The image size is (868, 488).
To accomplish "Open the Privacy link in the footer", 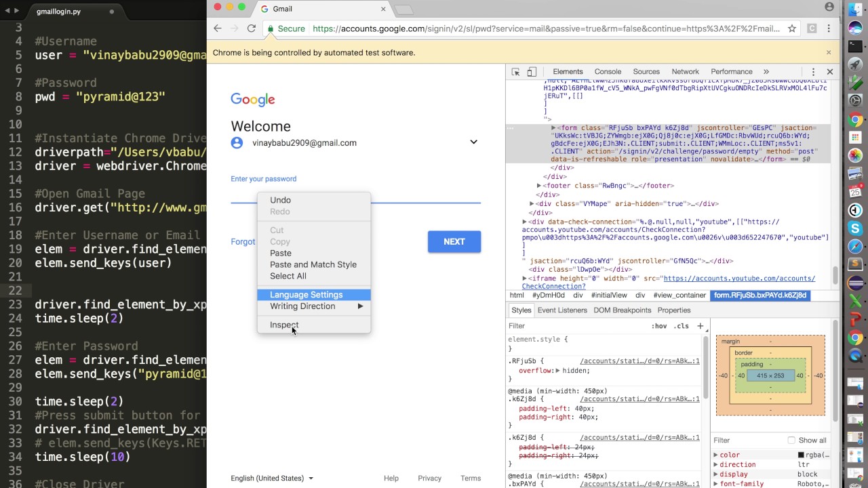I will 429,478.
